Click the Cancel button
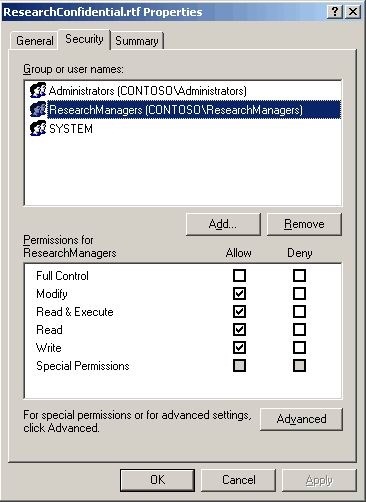 (x=239, y=480)
